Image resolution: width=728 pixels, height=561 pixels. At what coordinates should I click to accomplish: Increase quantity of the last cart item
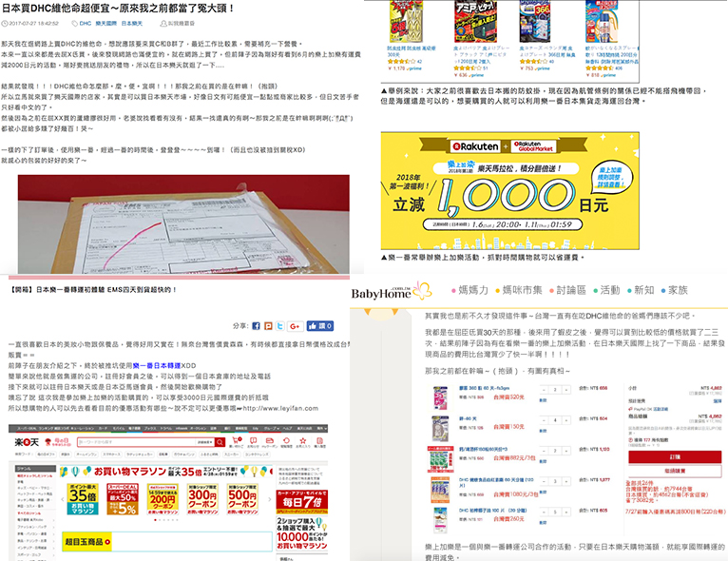click(x=566, y=513)
